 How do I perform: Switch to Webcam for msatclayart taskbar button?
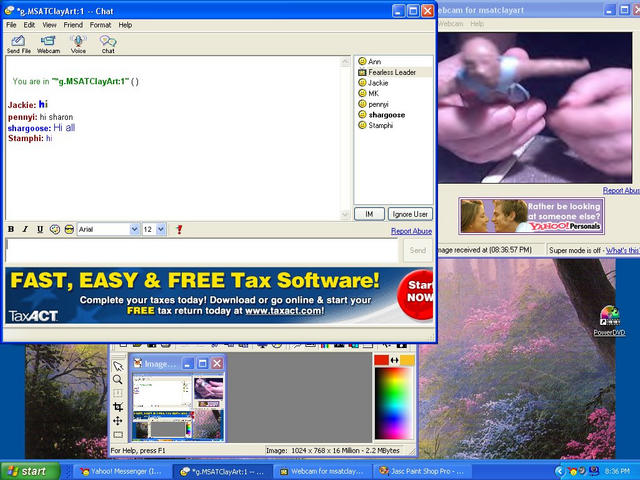(x=322, y=471)
